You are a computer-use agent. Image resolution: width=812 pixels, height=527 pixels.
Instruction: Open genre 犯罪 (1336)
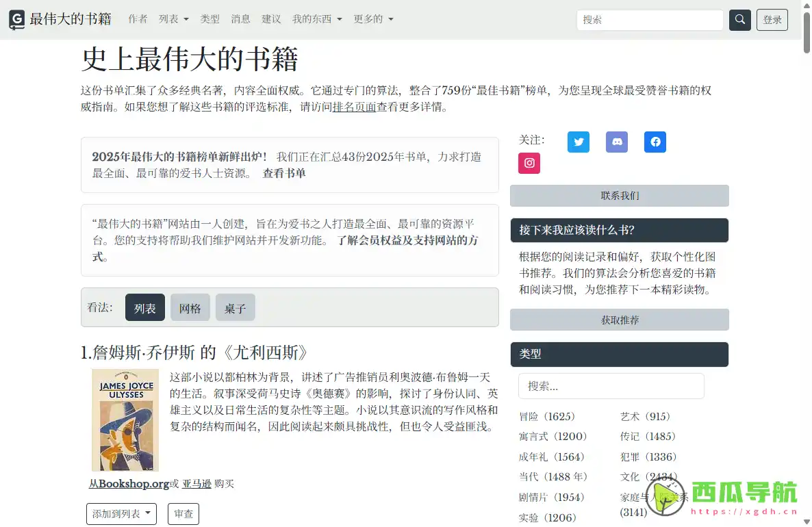(x=648, y=457)
